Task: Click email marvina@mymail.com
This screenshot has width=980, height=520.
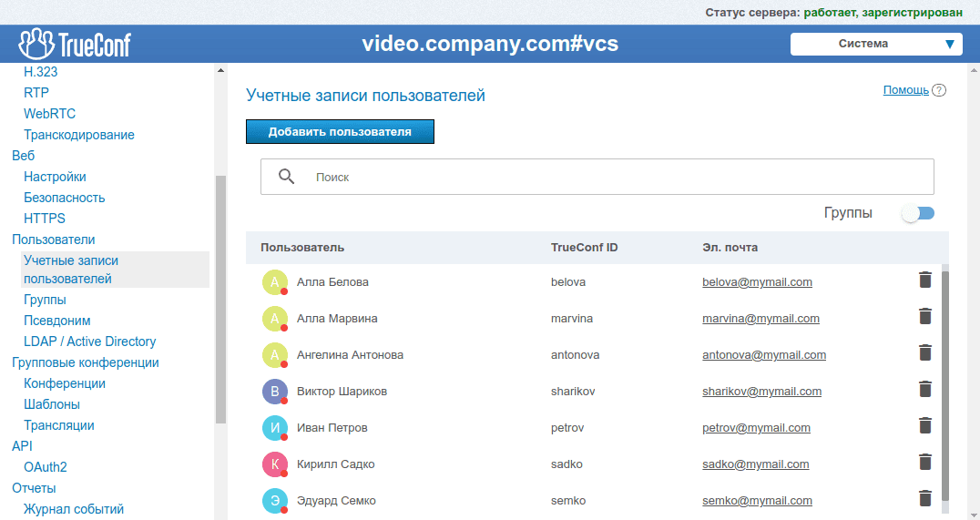Action: [761, 318]
